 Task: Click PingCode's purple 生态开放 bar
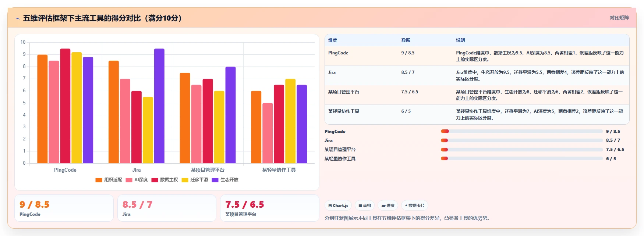point(88,110)
